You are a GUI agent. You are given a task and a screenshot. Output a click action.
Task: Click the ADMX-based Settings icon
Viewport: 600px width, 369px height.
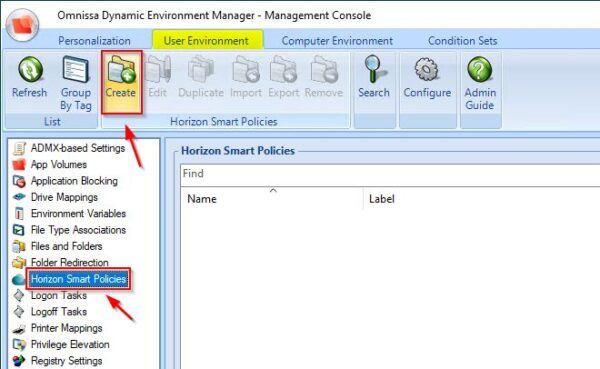click(19, 149)
